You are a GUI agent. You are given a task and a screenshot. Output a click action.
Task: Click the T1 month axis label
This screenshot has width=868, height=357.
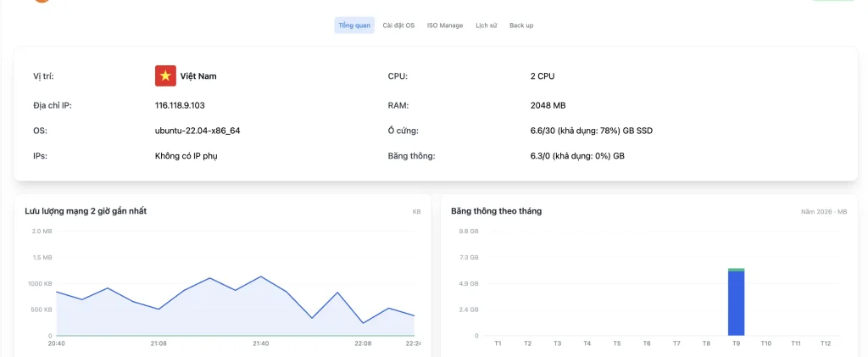click(x=498, y=343)
